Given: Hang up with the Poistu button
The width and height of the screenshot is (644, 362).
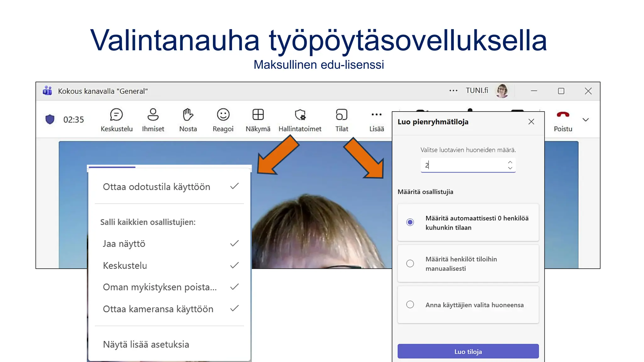Looking at the screenshot, I should coord(563,121).
